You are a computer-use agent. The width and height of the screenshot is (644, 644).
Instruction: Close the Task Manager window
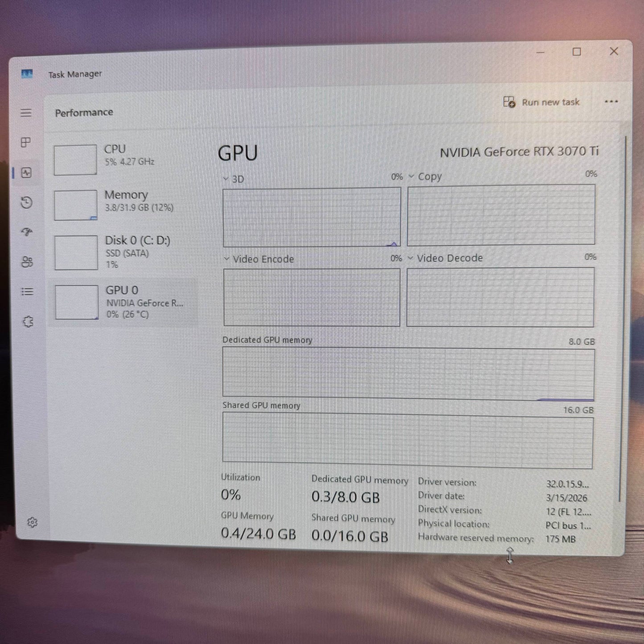tap(614, 51)
